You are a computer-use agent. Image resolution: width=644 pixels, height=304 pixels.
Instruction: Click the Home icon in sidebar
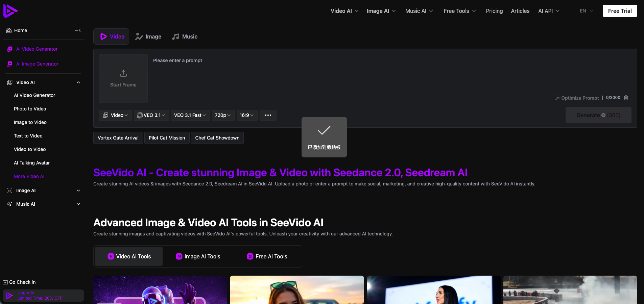coord(9,30)
